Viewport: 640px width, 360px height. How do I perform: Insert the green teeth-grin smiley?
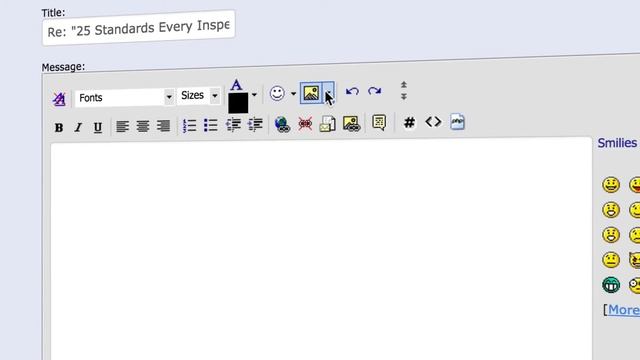pos(611,285)
